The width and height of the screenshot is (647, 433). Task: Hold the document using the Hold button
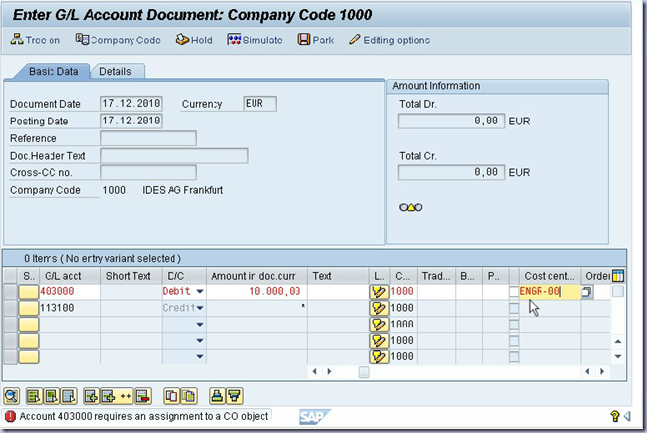[194, 40]
